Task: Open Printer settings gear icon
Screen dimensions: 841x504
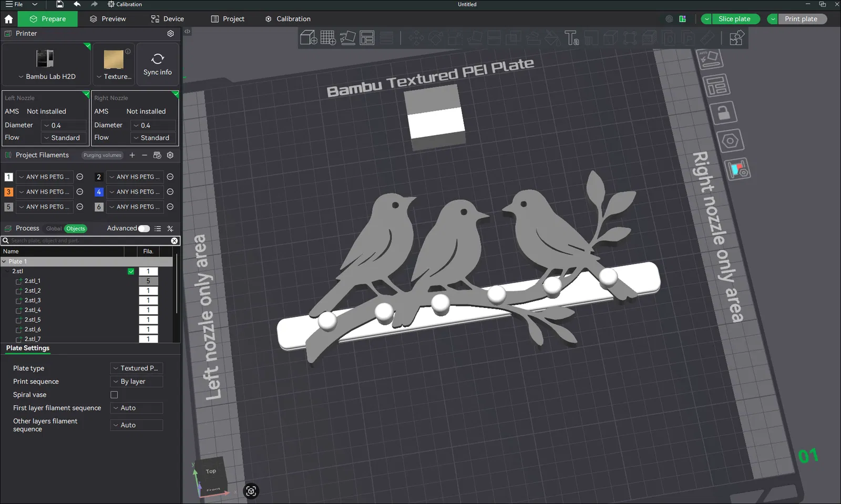Action: click(x=171, y=34)
